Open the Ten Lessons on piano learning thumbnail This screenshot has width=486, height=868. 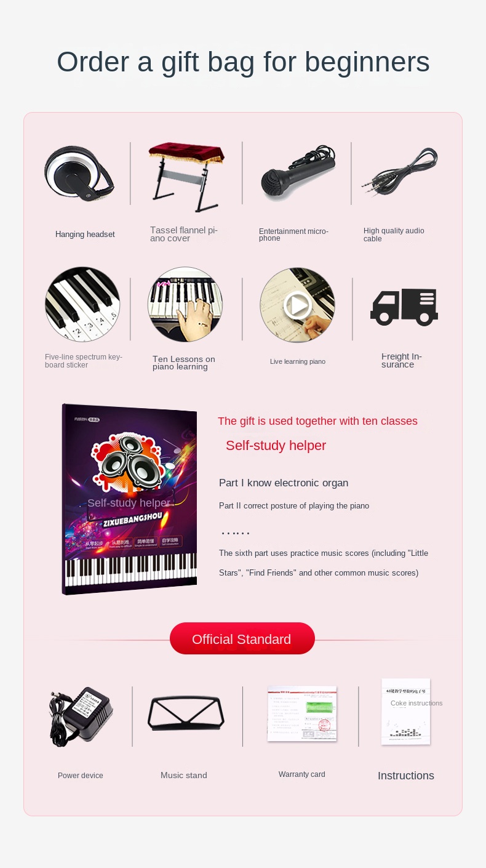point(185,304)
